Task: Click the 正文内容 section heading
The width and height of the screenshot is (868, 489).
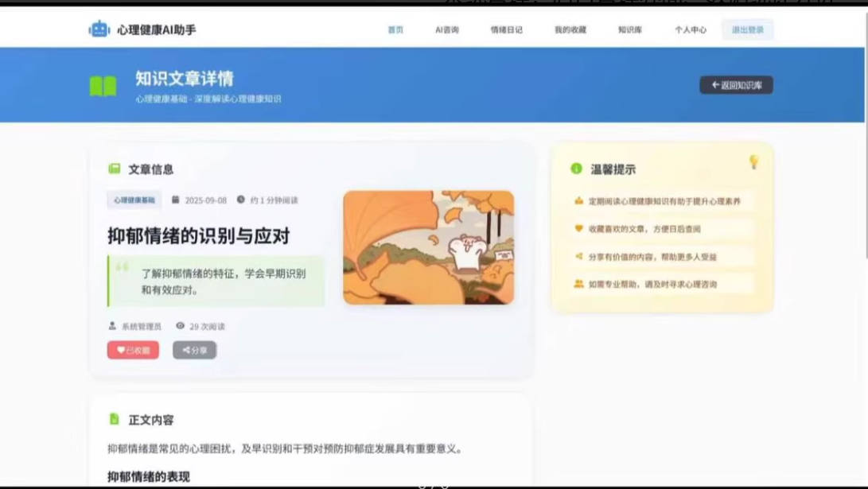Action: 151,420
